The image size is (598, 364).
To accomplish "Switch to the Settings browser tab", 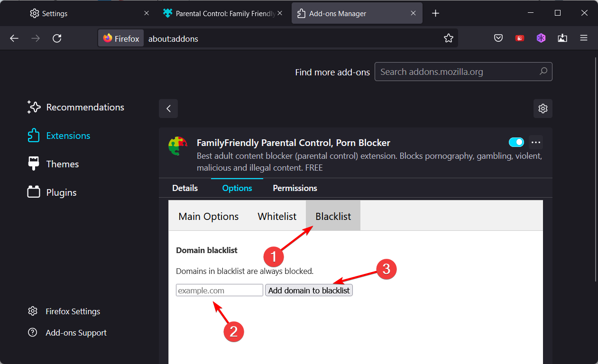I will 90,13.
